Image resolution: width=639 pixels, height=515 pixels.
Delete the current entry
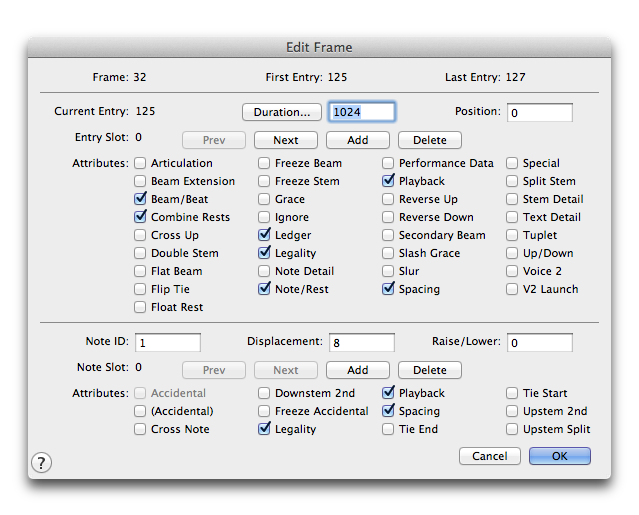click(x=430, y=140)
